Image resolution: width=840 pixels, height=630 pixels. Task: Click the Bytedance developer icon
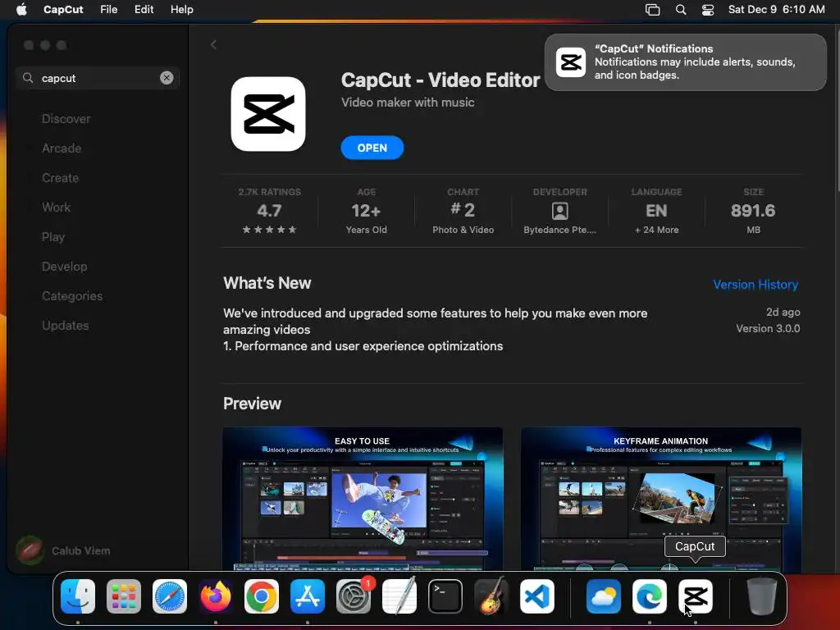click(x=559, y=211)
